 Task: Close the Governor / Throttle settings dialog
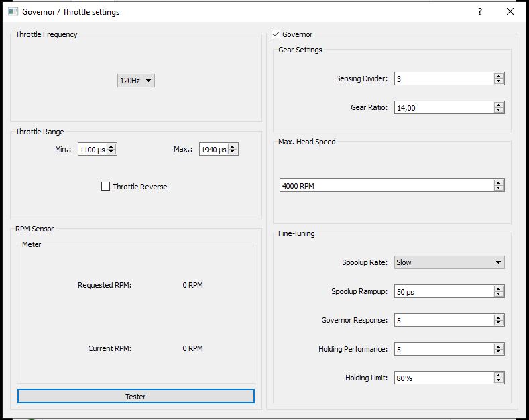pyautogui.click(x=511, y=11)
